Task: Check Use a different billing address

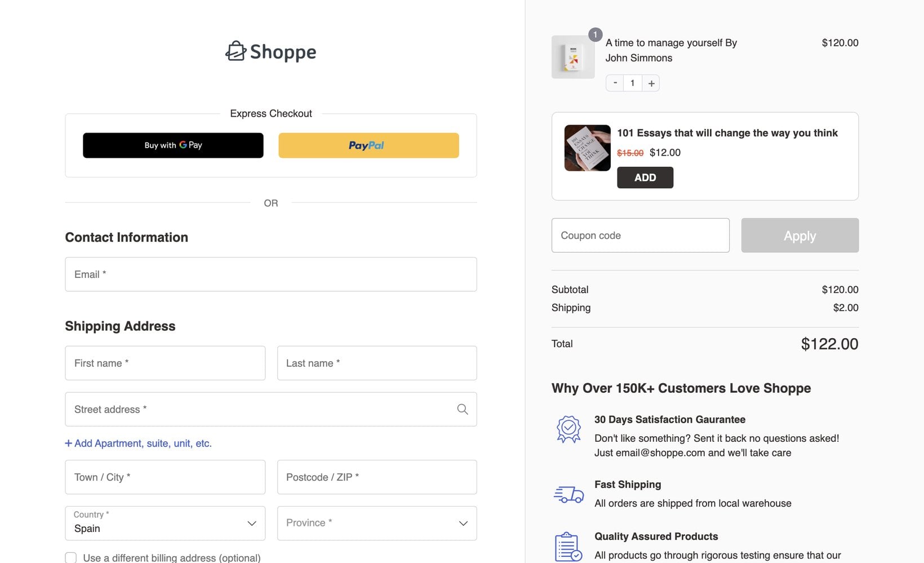Action: pyautogui.click(x=71, y=557)
